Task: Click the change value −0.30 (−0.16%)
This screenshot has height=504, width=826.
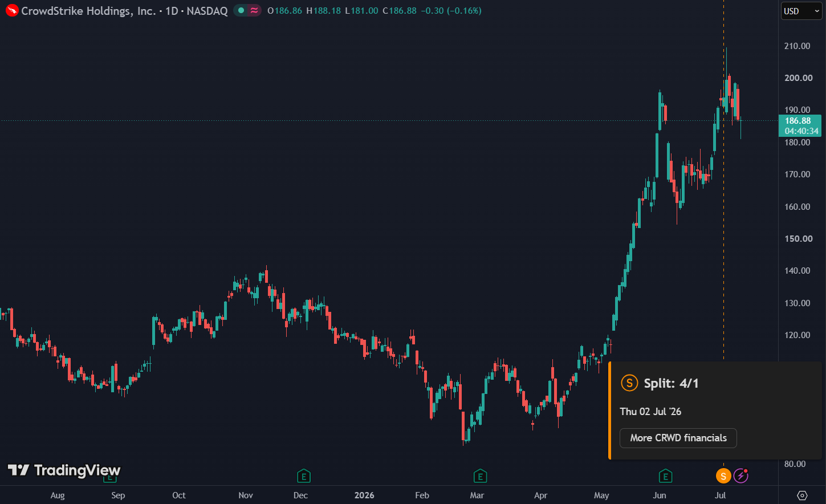Action: coord(451,11)
